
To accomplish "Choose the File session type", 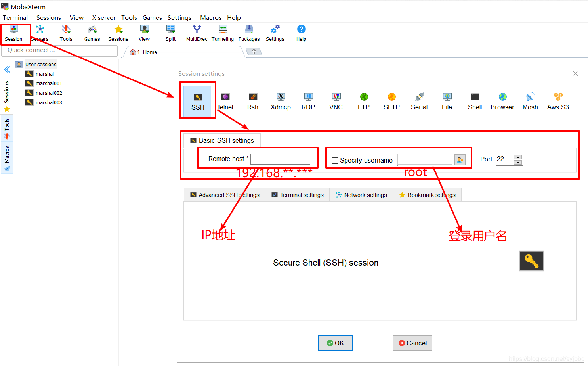I will [447, 102].
